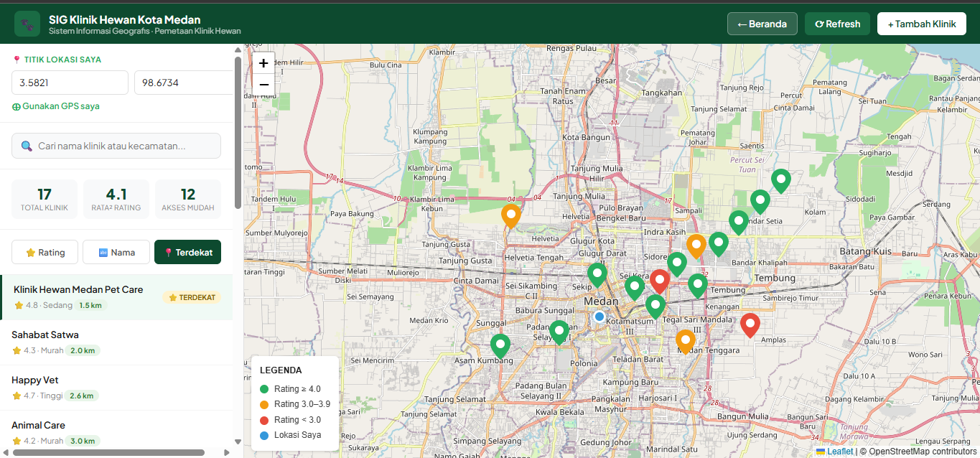This screenshot has height=458, width=980.
Task: Click the magnifier icon in search box
Action: click(x=27, y=146)
